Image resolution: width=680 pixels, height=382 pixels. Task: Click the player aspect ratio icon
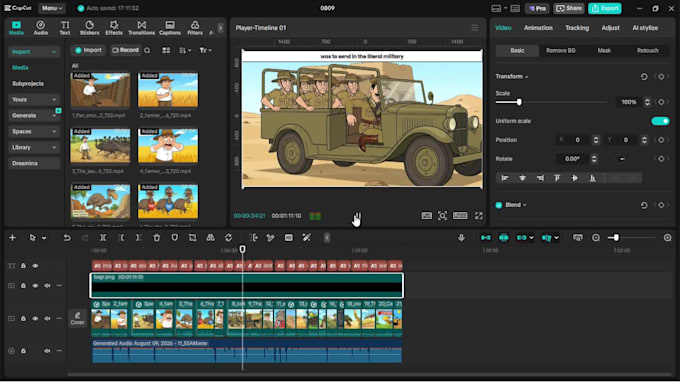point(460,215)
